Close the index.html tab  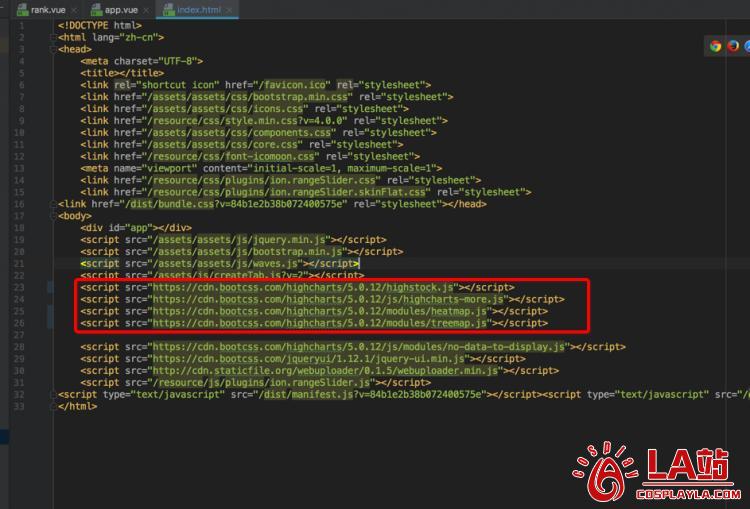(x=230, y=10)
